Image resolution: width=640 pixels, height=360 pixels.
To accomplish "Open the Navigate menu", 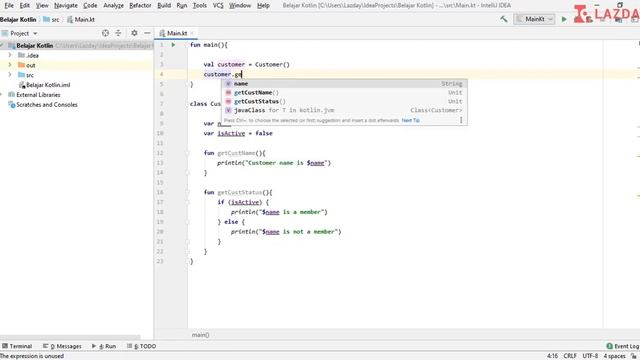I will (66, 5).
